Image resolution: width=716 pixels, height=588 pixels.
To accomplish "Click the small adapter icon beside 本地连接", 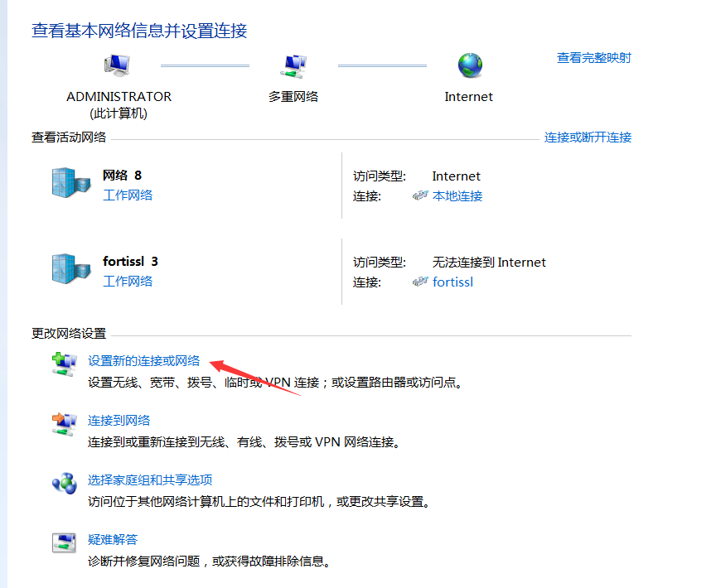I will [x=420, y=196].
